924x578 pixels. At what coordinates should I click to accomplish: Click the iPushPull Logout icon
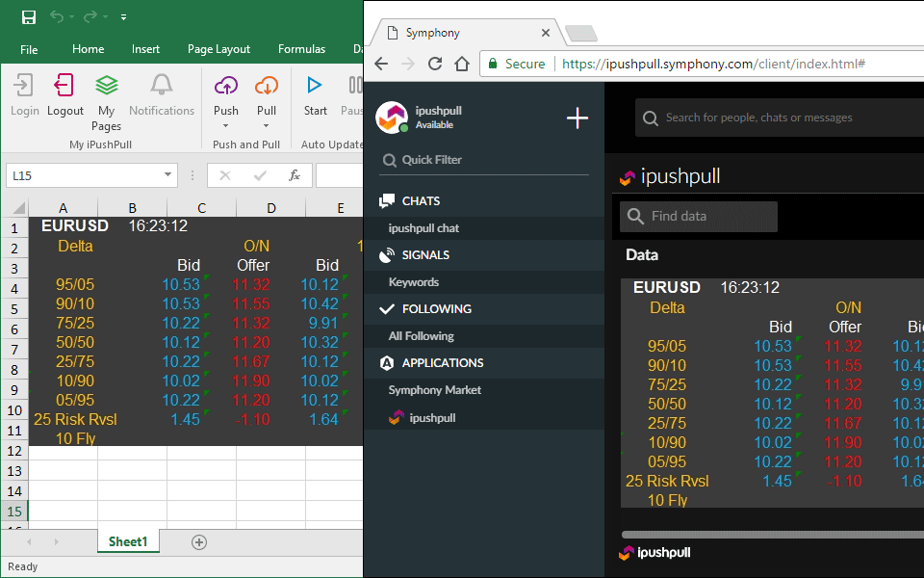point(64,86)
